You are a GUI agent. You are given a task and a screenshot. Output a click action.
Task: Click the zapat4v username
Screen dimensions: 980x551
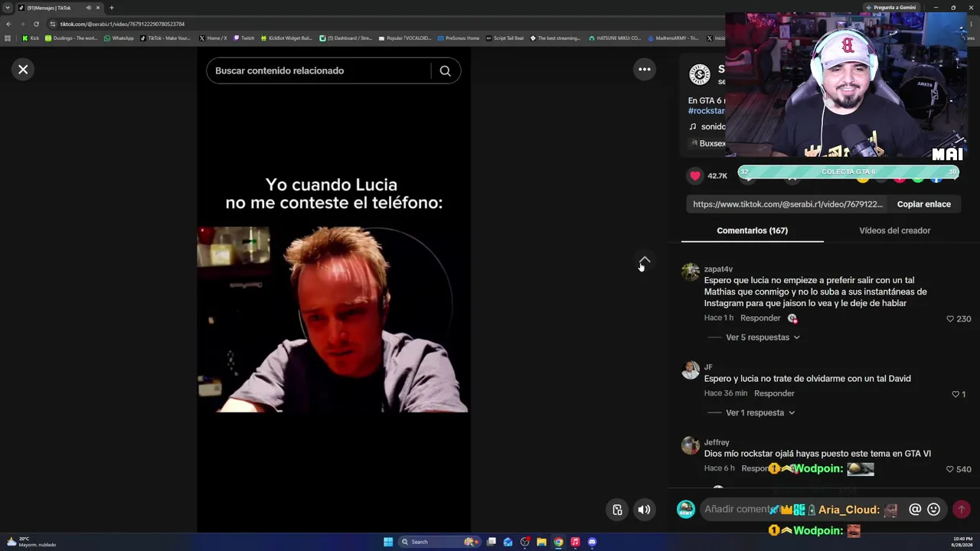pos(718,269)
